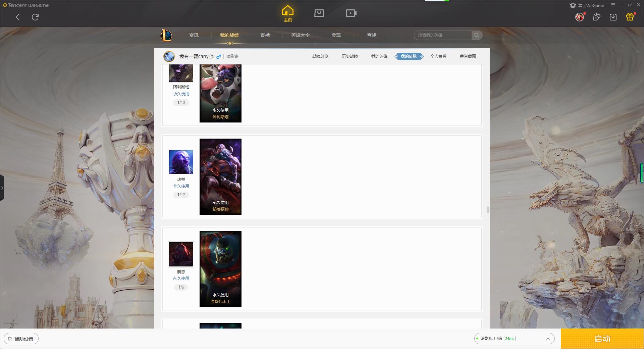Click the 1/6 skin count badge
This screenshot has height=349, width=644.
coord(181,287)
